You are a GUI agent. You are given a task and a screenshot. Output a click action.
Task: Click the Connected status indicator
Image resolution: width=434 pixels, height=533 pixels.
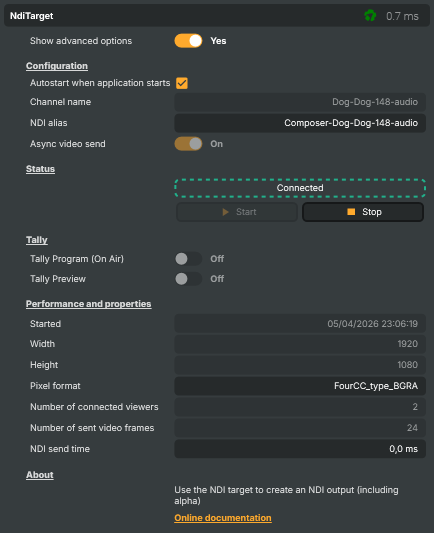300,188
